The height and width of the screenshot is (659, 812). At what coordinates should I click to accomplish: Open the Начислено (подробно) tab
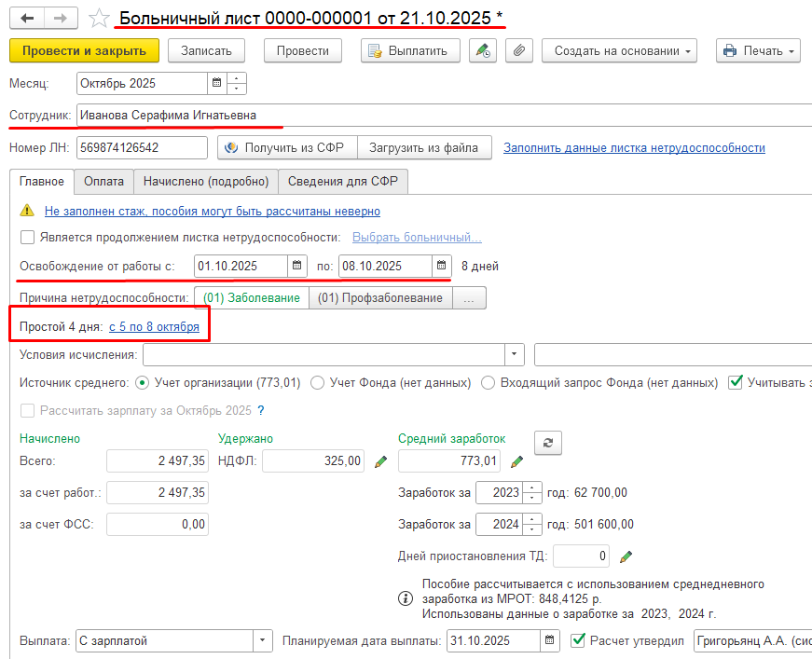206,181
